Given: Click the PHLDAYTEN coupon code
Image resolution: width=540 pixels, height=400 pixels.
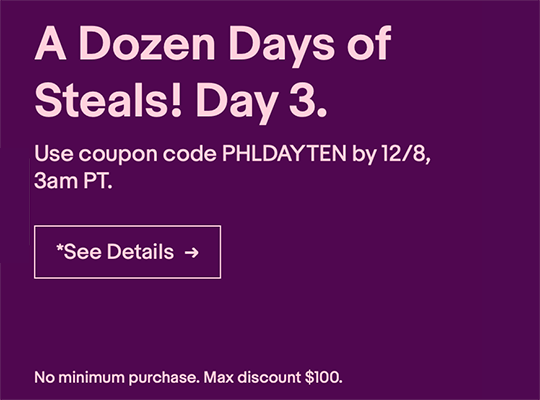Looking at the screenshot, I should (x=284, y=153).
